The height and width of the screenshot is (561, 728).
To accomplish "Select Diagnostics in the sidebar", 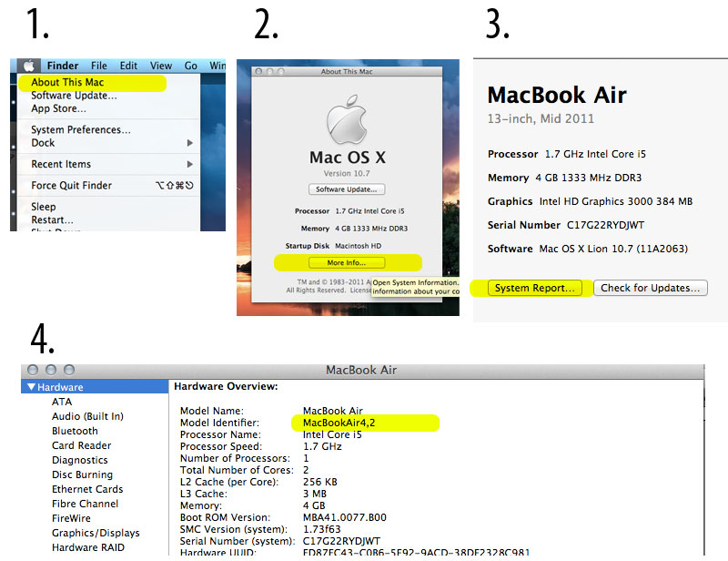I will 80,460.
